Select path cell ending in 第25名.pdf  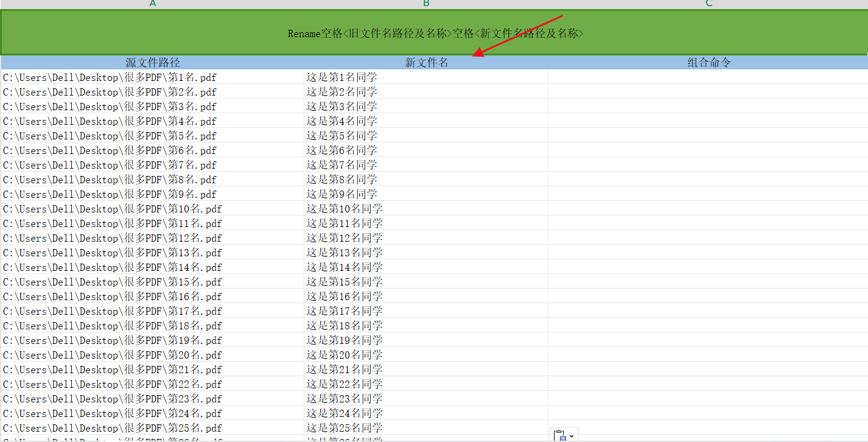[153, 428]
